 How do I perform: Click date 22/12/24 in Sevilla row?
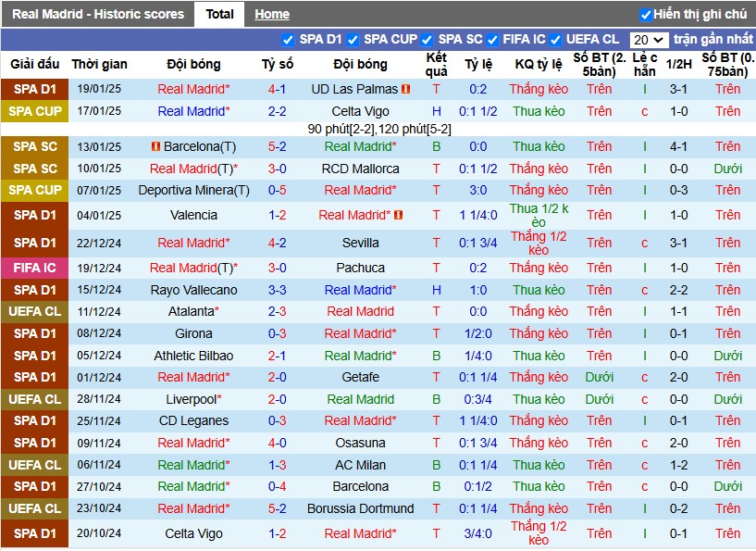pos(99,243)
